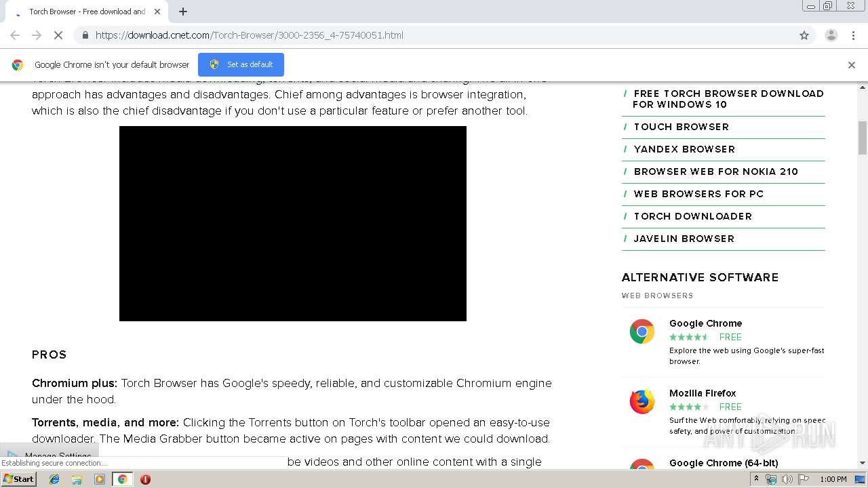Open a new tab
The width and height of the screenshot is (868, 488).
183,12
